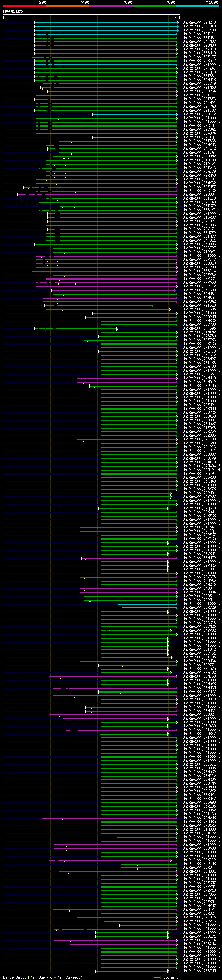This screenshot has height=980, width=222.
Task: Click the UniRef100_C1MXN2 label
Action: click(x=199, y=332)
